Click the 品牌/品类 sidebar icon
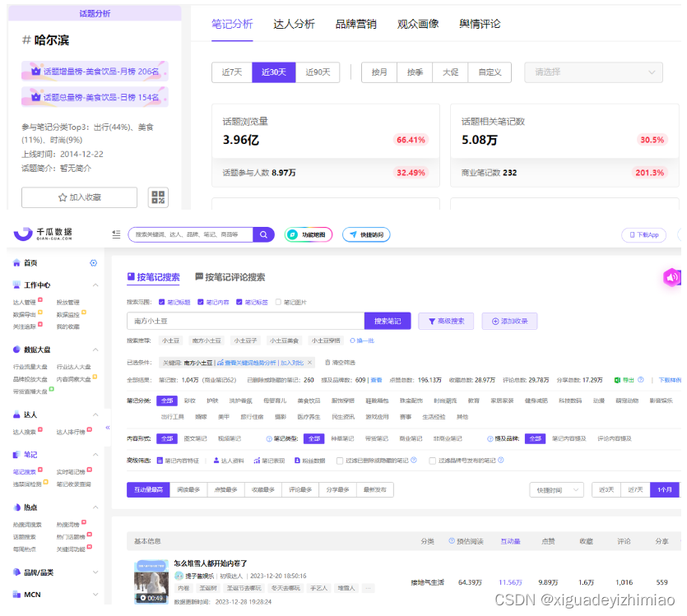This screenshot has height=616, width=687. point(16,572)
